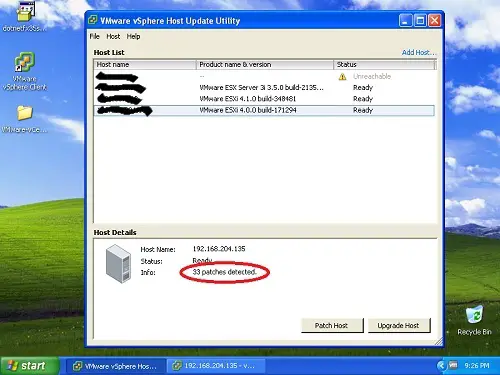Viewport: 500px width, 375px height.
Task: Sort by the Status column header
Action: coord(384,65)
